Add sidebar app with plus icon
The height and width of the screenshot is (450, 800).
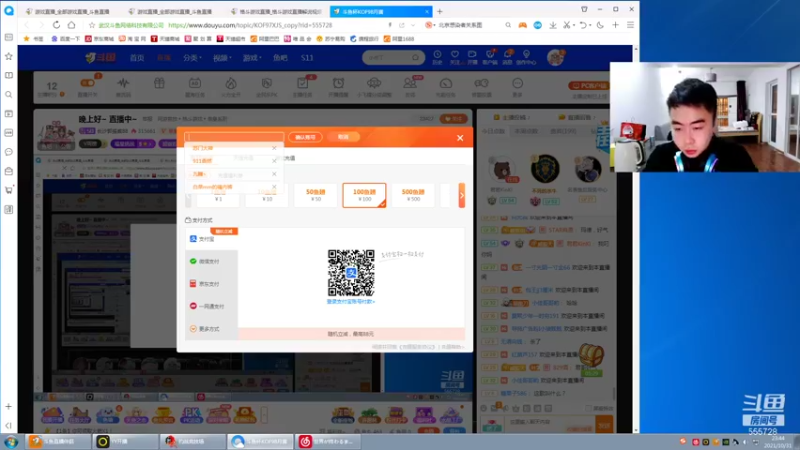click(x=9, y=407)
